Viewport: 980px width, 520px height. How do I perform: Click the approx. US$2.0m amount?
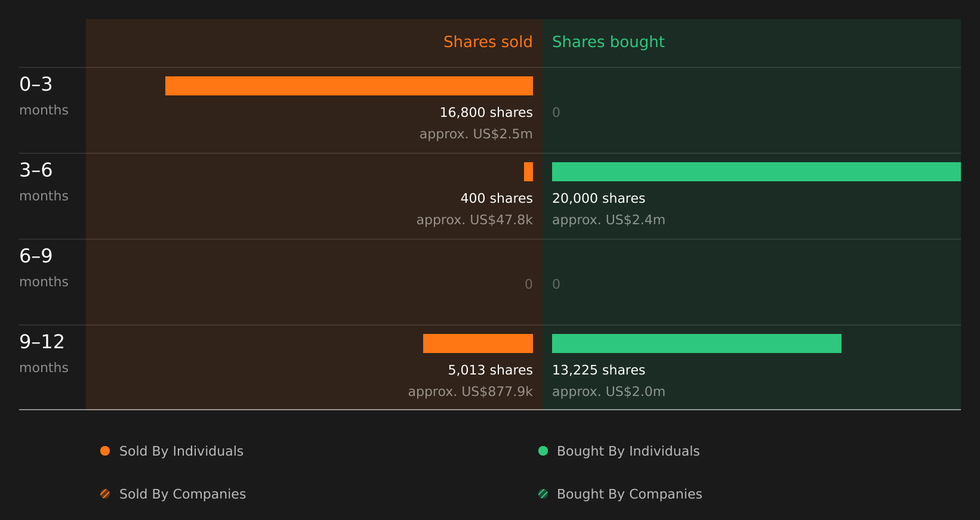click(608, 392)
